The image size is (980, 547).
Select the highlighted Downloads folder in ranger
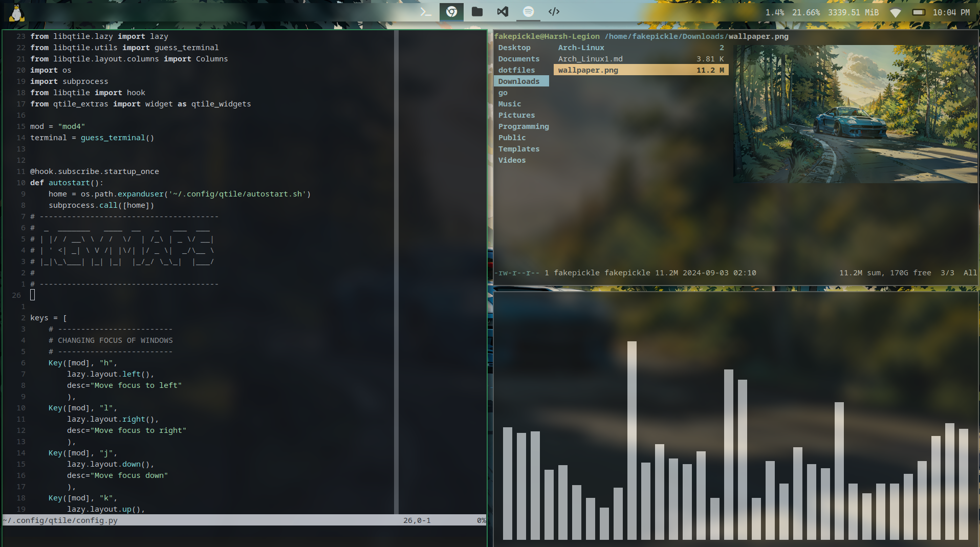(x=521, y=81)
